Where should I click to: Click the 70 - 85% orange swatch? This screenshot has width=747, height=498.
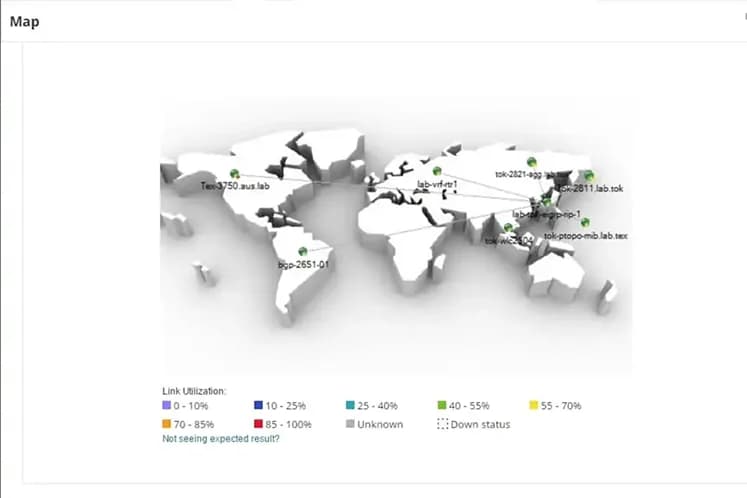[x=166, y=424]
